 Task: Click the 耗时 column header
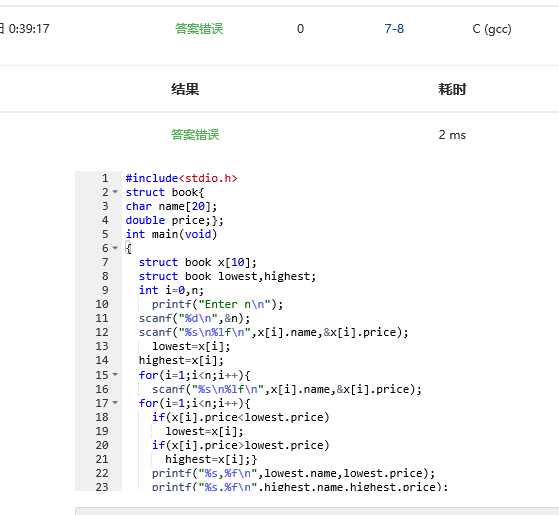(x=452, y=89)
